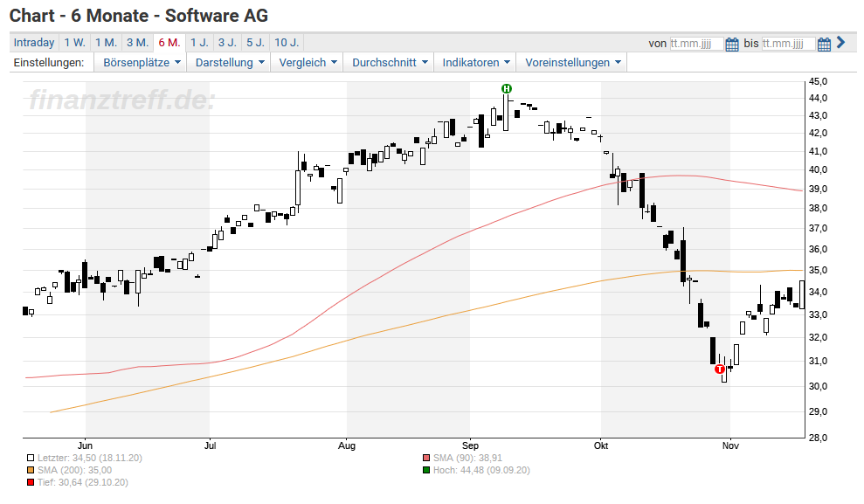Click the 'Nov' label on the time axis
Viewport: 864px width, 504px height.
point(730,445)
